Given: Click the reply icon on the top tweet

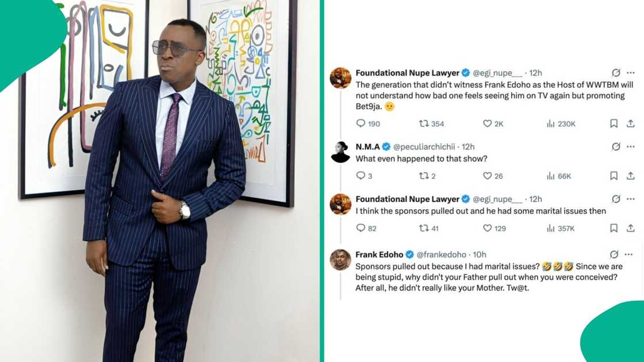Looking at the screenshot, I should click(x=361, y=124).
